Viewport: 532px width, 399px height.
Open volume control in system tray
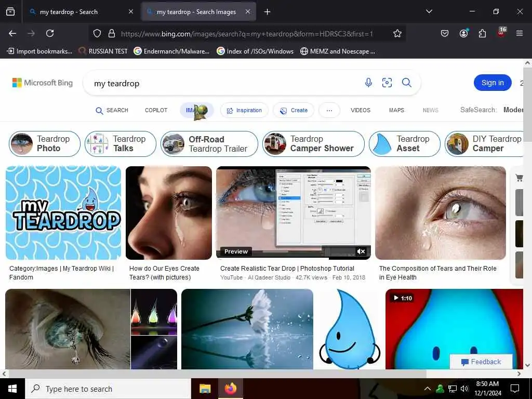tap(464, 389)
